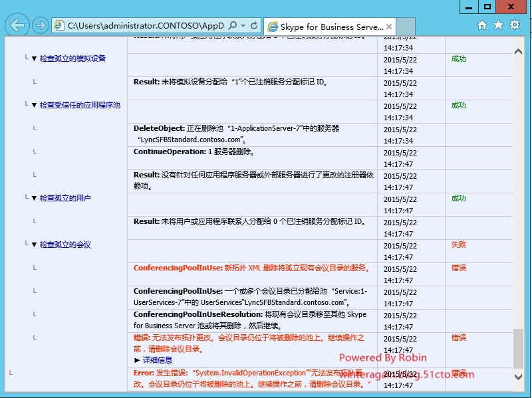Click the search magnifier in address bar
This screenshot has width=532, height=398.
[x=233, y=26]
